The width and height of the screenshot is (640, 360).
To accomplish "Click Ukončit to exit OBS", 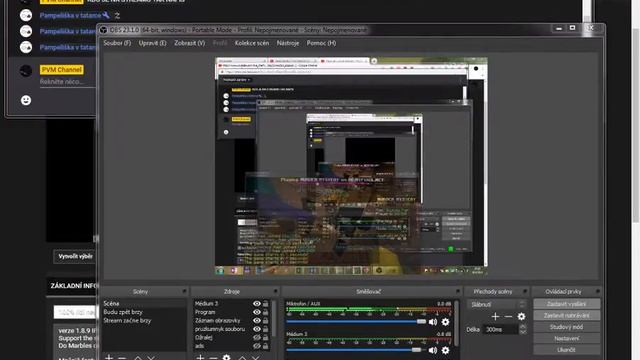I will click(x=567, y=350).
